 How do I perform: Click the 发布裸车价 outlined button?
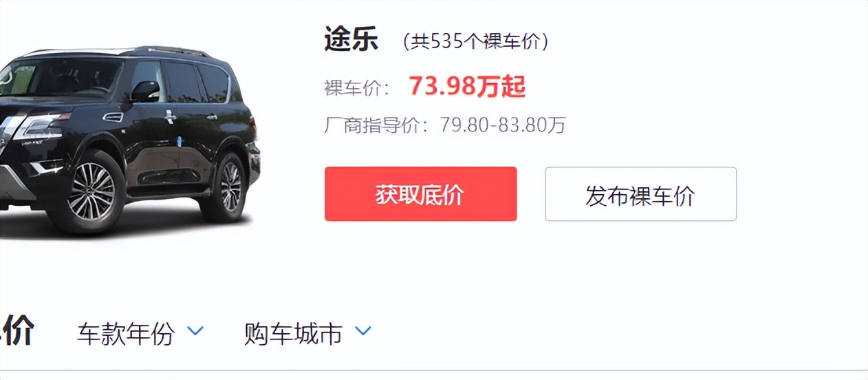pos(640,194)
